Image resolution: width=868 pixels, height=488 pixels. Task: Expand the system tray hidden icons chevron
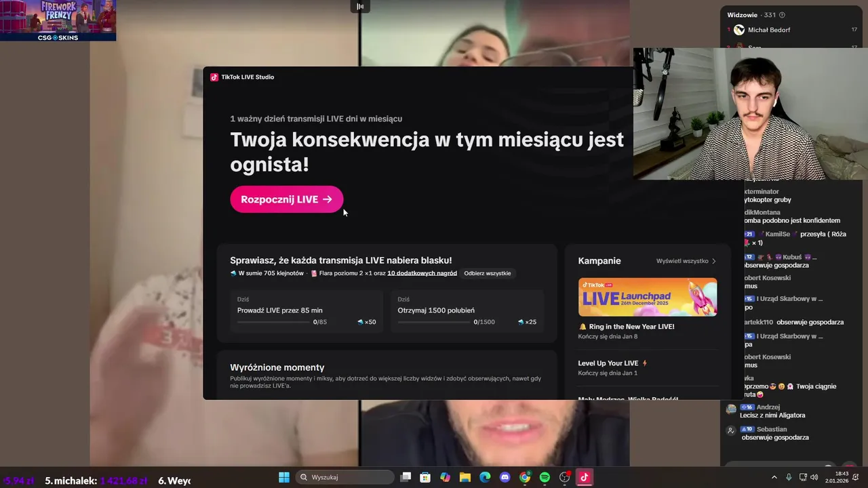(774, 477)
